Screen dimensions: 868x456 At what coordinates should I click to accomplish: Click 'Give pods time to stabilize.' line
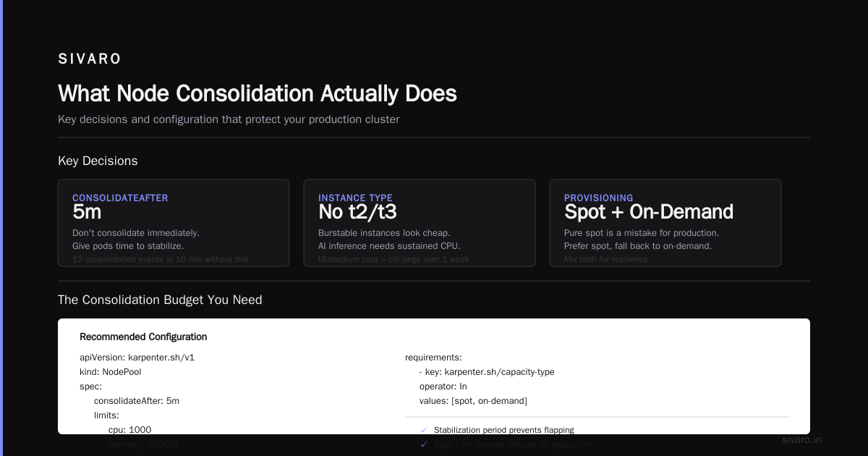[x=128, y=246]
